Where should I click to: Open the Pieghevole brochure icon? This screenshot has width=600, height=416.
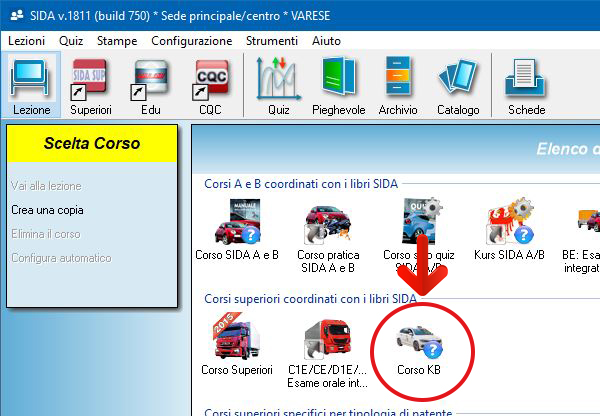pos(339,85)
